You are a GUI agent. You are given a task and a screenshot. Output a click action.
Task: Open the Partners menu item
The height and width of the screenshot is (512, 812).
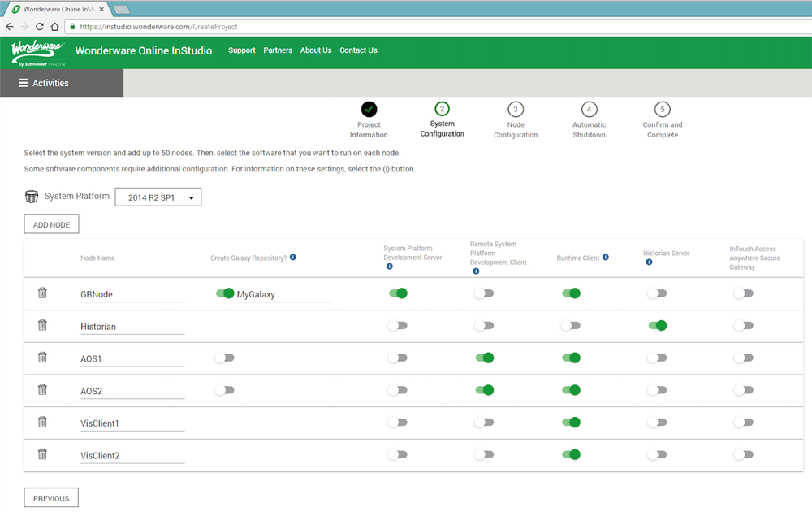click(x=278, y=50)
